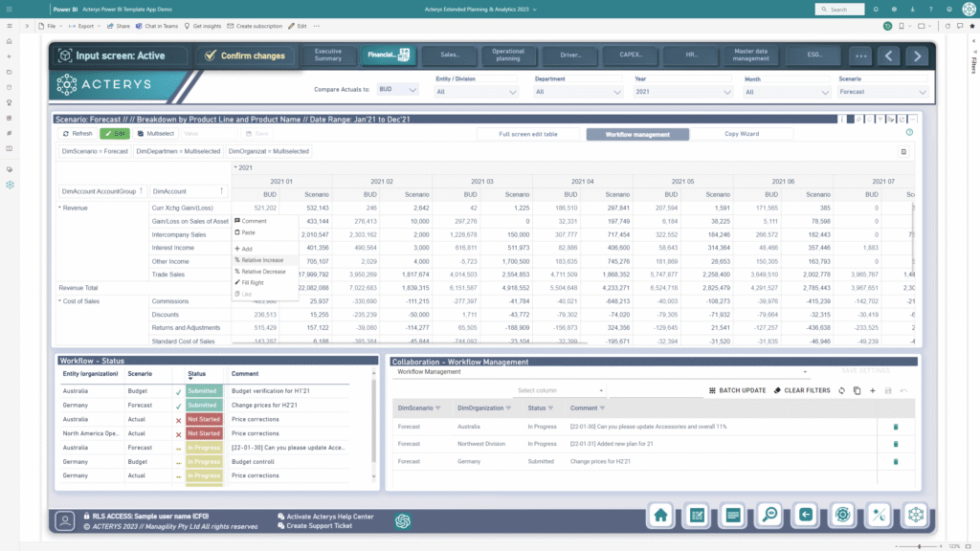This screenshot has width=980, height=551.
Task: Click CLEAR FILTERS
Action: point(803,390)
